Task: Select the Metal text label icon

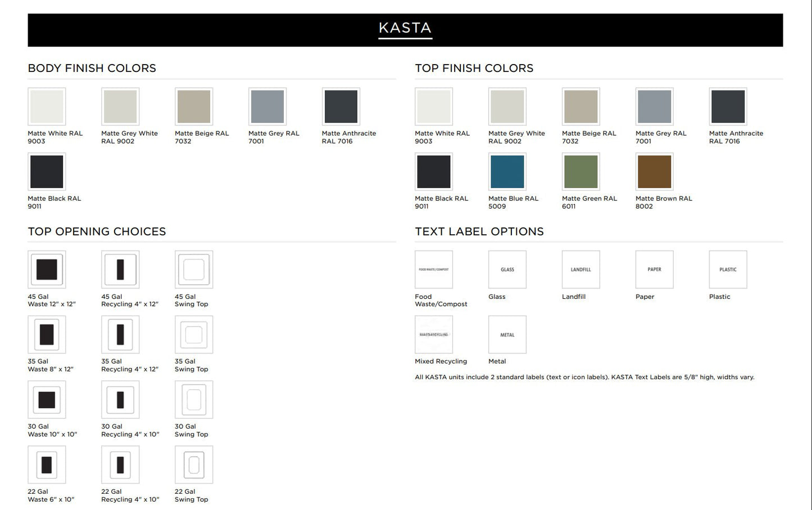Action: click(507, 335)
